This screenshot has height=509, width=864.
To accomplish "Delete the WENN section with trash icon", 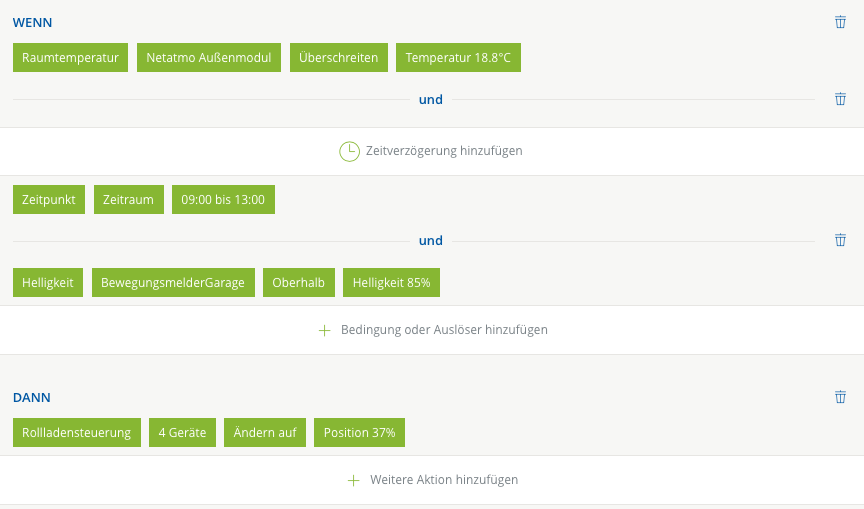I will (x=840, y=22).
